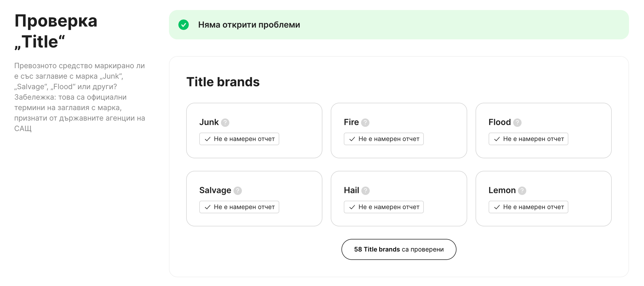Open the help tooltip next to Fire
The image size is (644, 286).
point(365,122)
